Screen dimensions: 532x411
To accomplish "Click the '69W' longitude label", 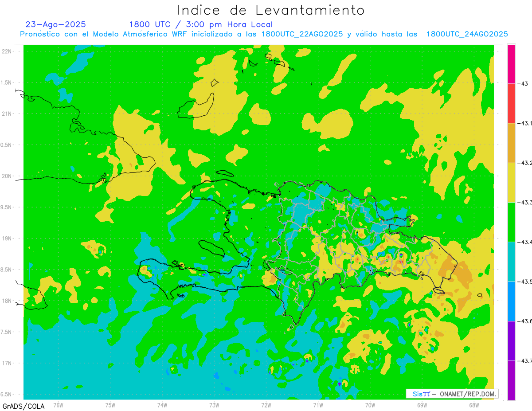I will (422, 405).
